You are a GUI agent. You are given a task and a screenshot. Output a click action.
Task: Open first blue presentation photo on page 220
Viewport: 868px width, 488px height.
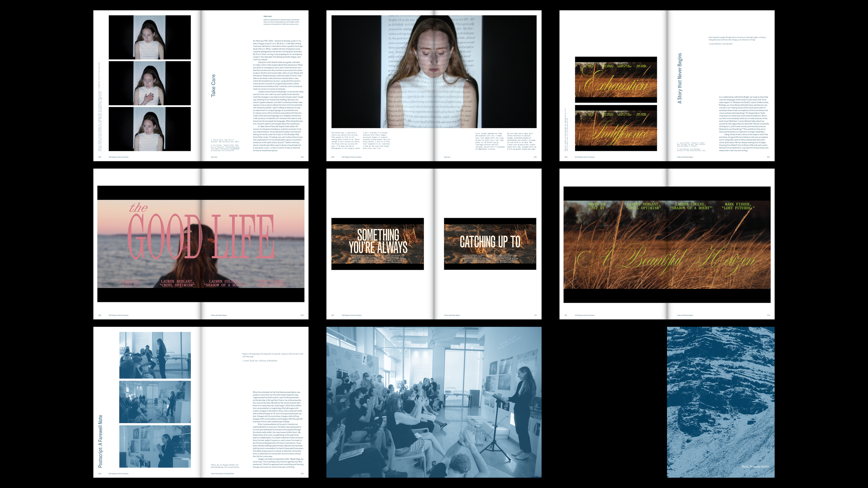(155, 355)
